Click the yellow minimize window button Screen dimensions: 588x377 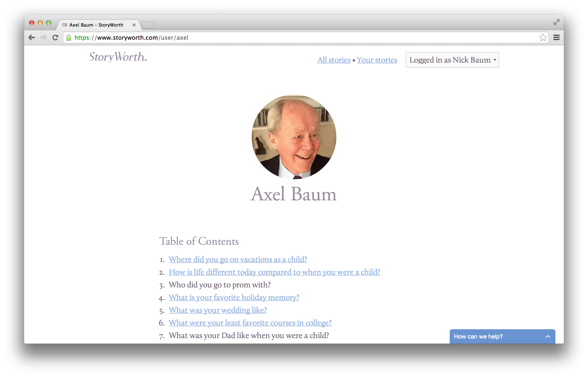point(40,23)
